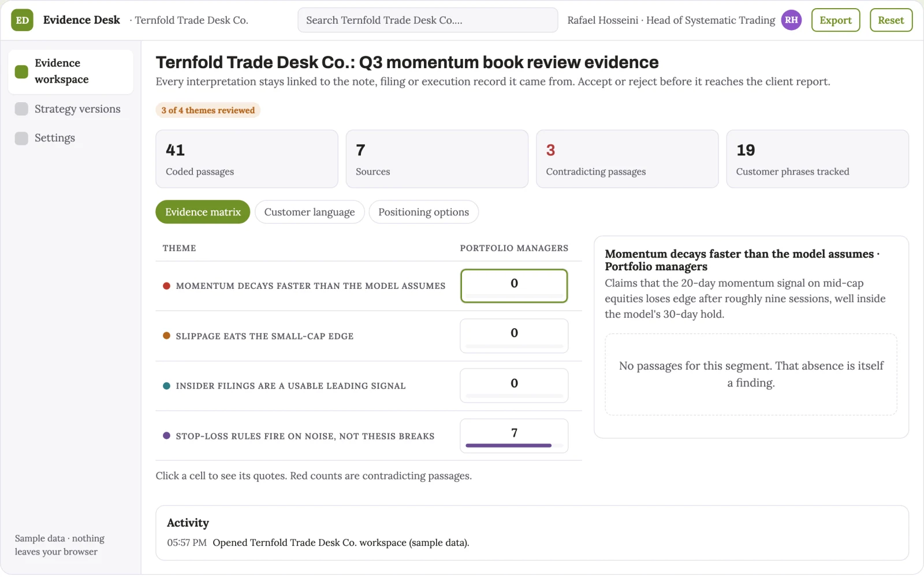The width and height of the screenshot is (924, 577).
Task: Click the red dot beside Momentum decays theme
Action: pyautogui.click(x=166, y=286)
